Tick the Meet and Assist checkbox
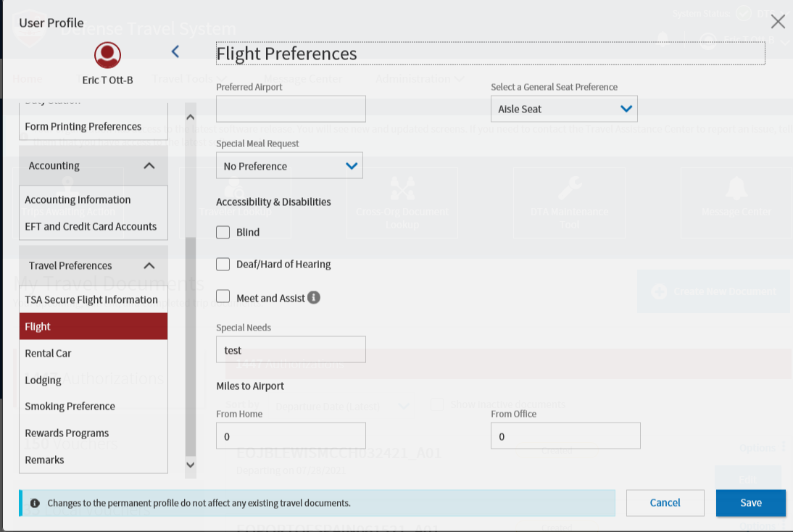793x532 pixels. 223,297
